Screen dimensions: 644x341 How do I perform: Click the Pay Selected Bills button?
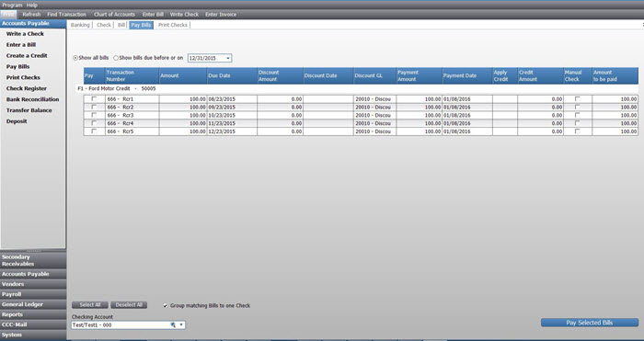(x=590, y=323)
